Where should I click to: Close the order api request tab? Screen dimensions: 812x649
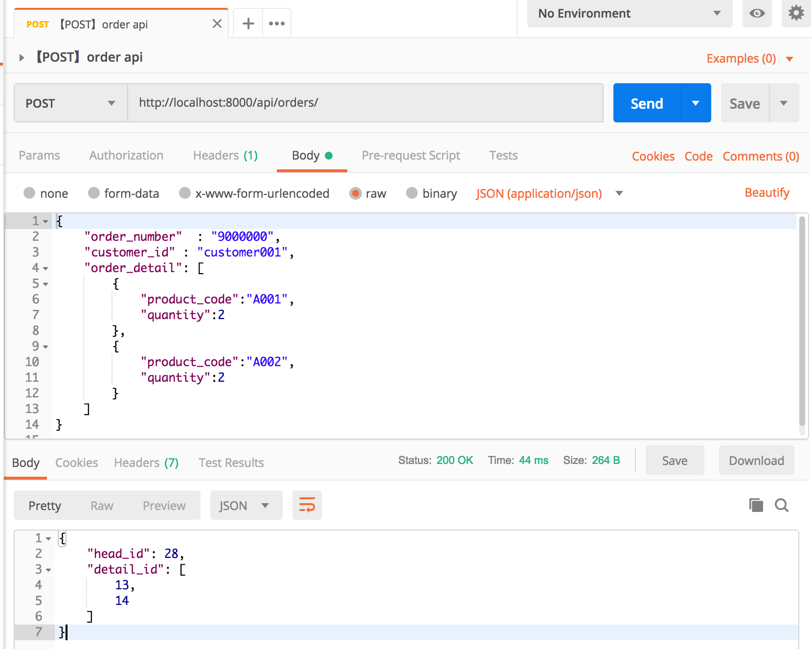[x=217, y=23]
